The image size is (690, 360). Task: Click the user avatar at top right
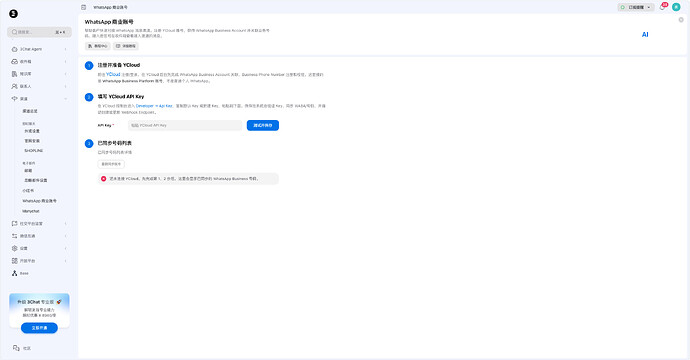[676, 7]
